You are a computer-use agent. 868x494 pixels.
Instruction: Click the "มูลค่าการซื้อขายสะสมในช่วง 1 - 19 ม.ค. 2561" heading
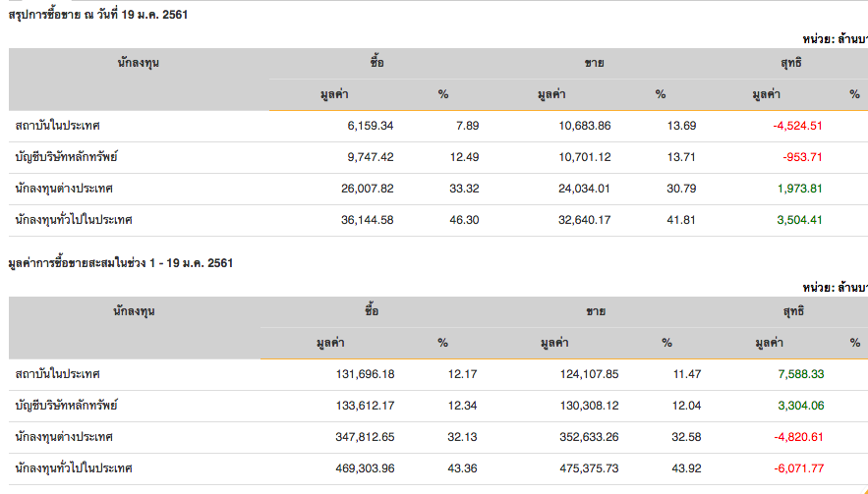[x=120, y=263]
